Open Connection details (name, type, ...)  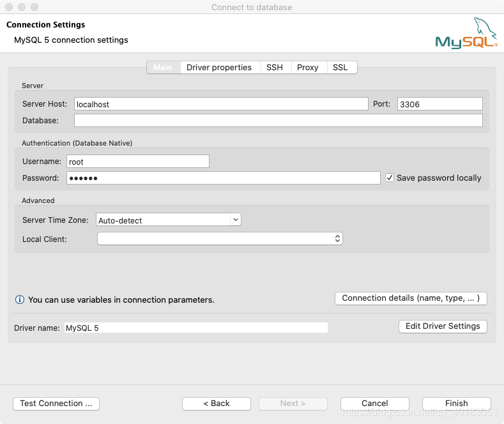coord(411,298)
